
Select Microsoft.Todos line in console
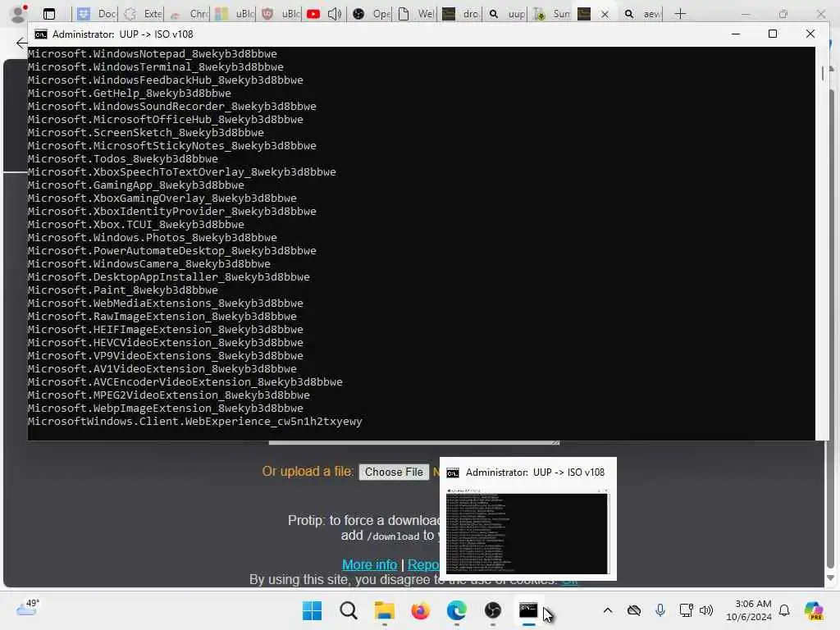(x=123, y=159)
